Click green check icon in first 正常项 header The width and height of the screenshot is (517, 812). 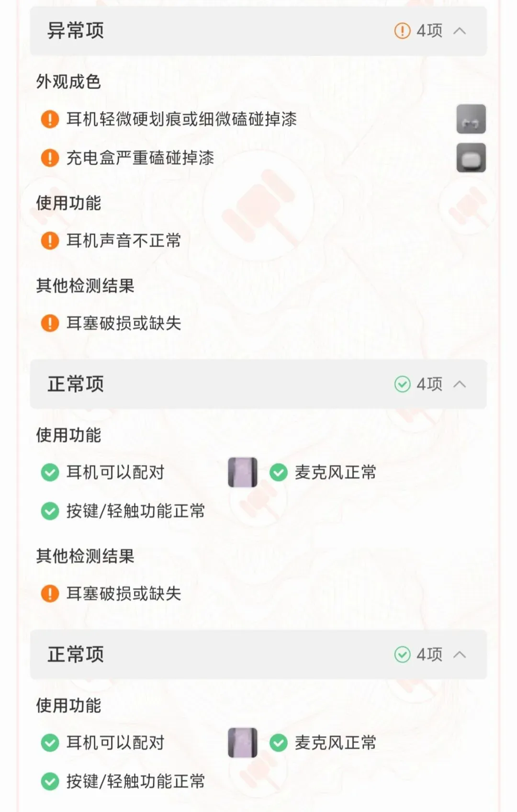click(x=402, y=384)
